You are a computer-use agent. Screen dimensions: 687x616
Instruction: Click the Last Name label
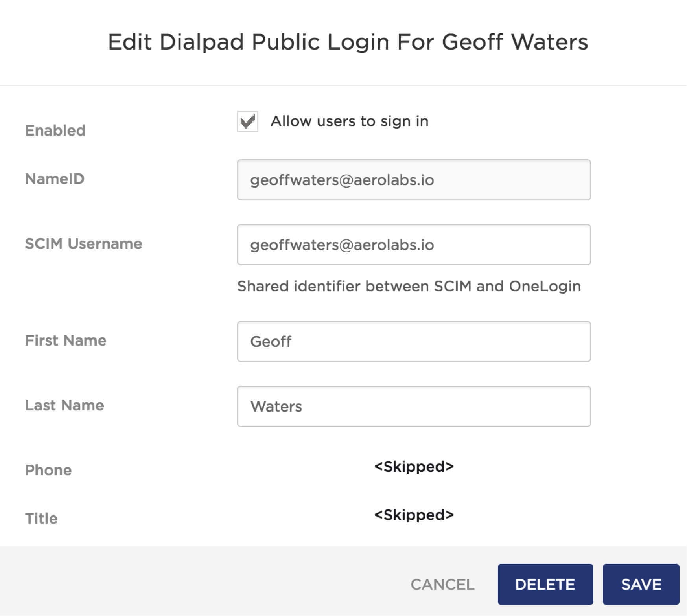click(64, 405)
